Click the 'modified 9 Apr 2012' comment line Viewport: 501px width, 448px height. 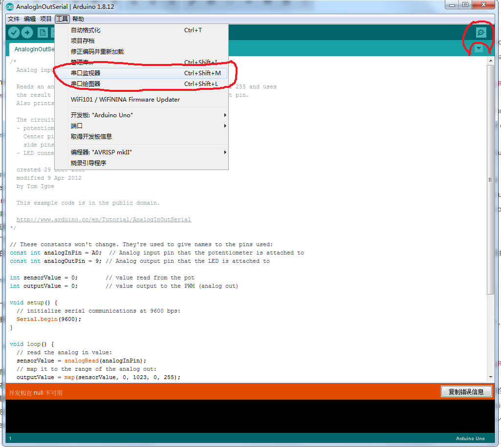coord(49,178)
